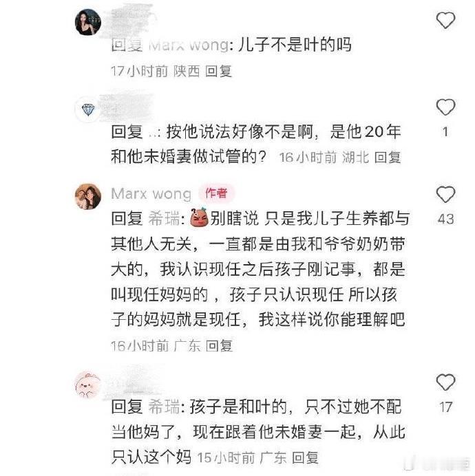This screenshot has height=476, width=475.
Task: Open the pink cartoon avatar profile
Action: point(88,385)
